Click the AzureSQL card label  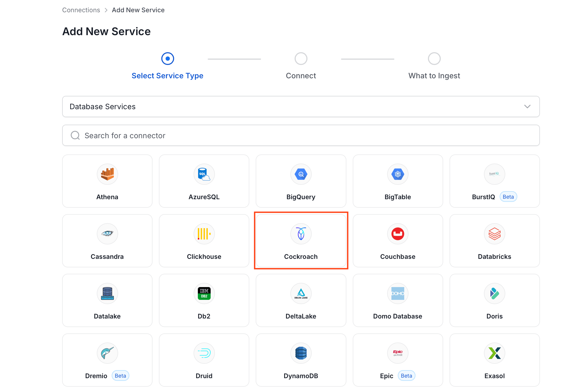pos(204,197)
